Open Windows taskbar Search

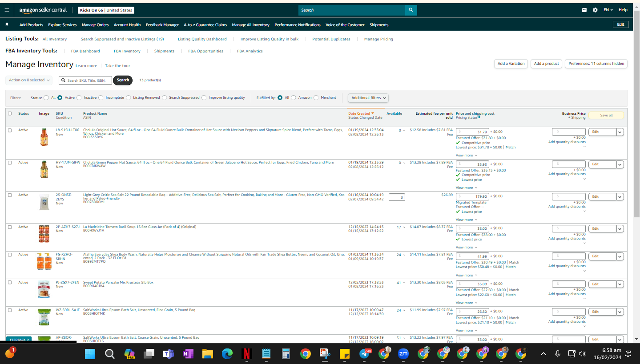pyautogui.click(x=109, y=354)
